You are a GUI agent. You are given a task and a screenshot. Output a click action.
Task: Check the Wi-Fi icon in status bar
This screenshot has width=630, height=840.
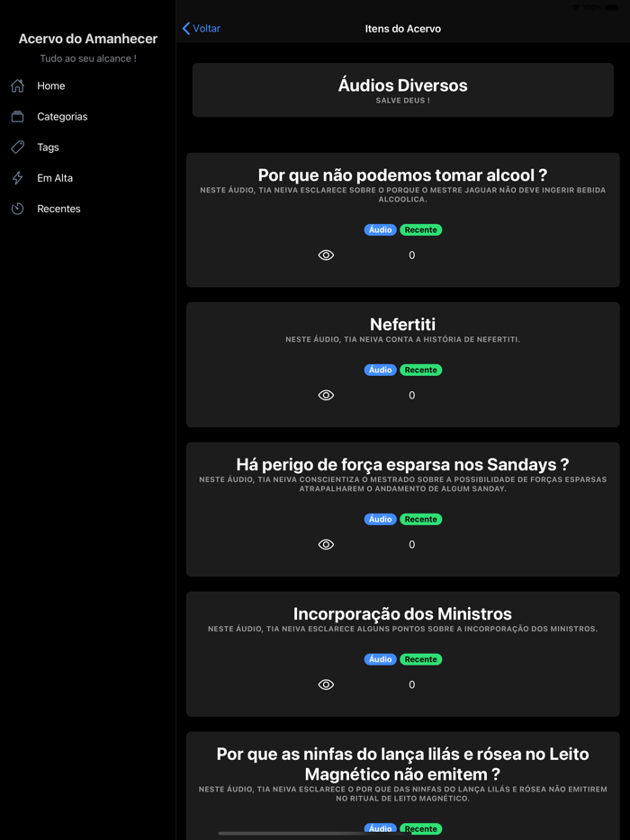[x=576, y=7]
